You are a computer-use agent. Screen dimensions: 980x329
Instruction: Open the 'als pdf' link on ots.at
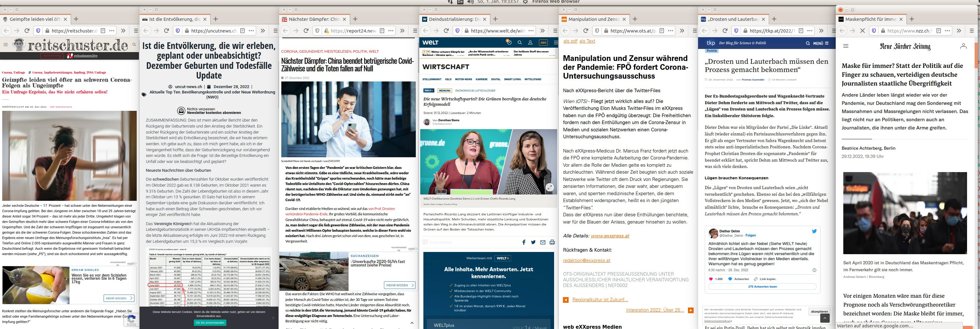point(570,41)
